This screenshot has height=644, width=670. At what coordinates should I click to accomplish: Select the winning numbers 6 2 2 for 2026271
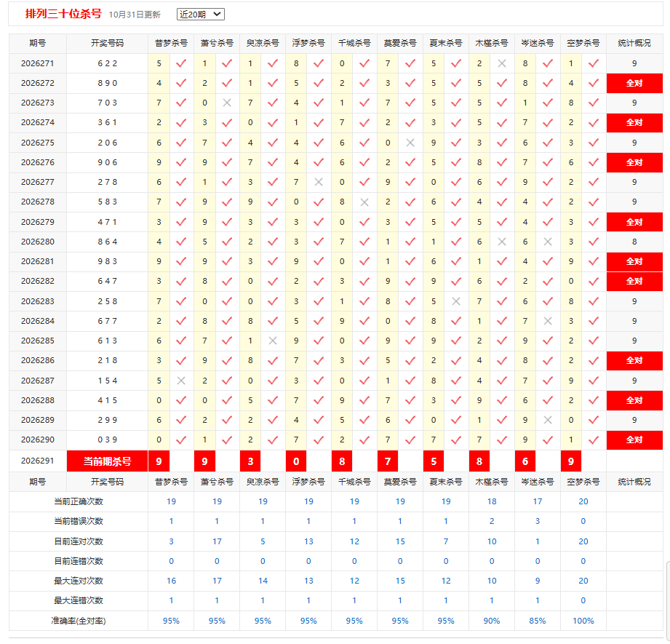coord(107,64)
